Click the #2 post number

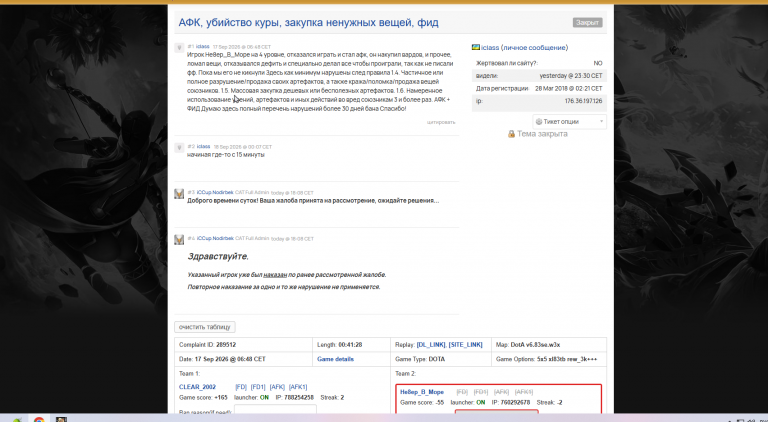point(191,146)
